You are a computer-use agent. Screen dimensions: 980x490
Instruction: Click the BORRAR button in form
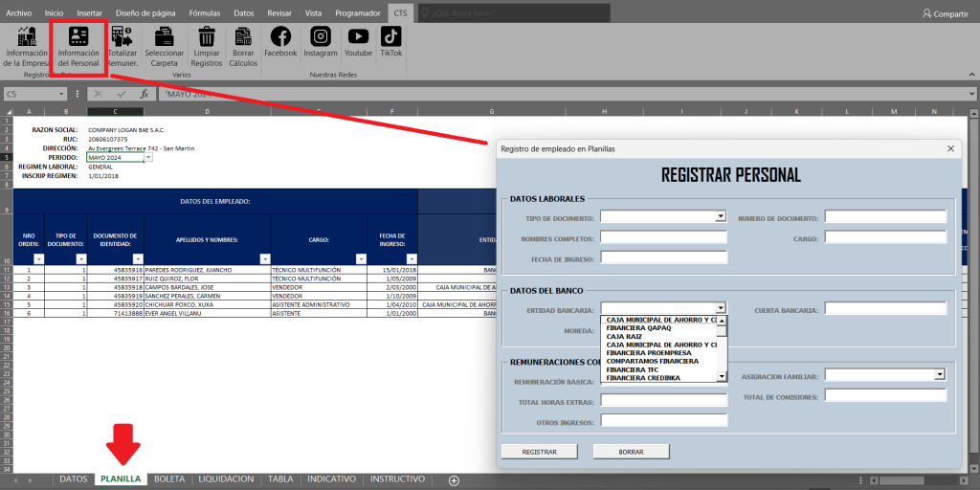tap(632, 452)
